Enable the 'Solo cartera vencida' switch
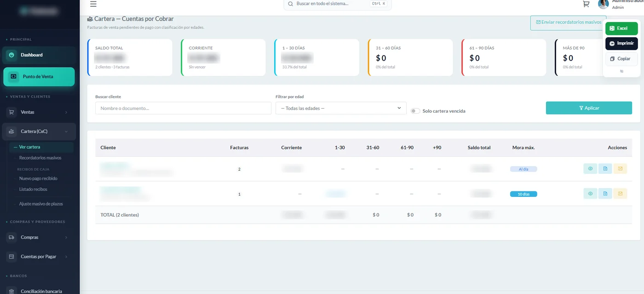The image size is (644, 294). pos(415,111)
